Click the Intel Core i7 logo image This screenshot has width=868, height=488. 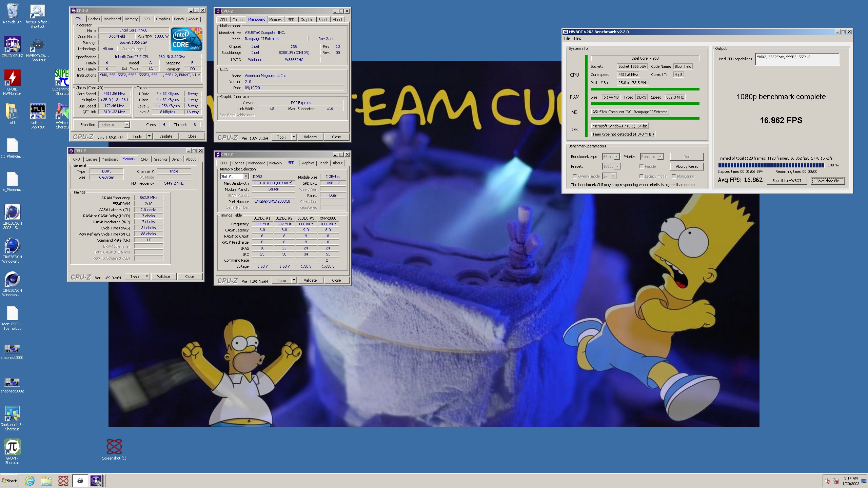pyautogui.click(x=187, y=39)
